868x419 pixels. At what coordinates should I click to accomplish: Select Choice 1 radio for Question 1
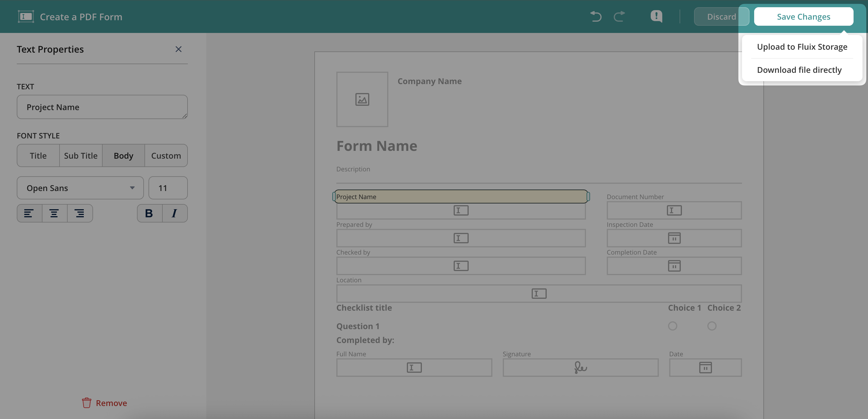tap(672, 326)
